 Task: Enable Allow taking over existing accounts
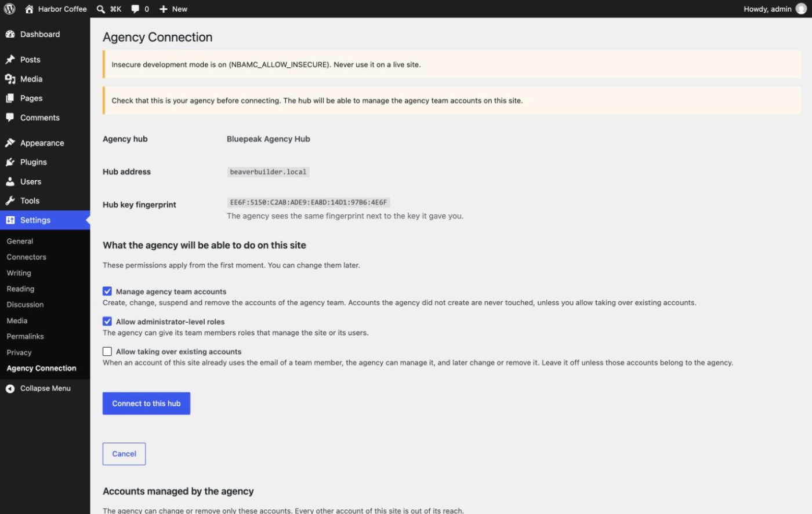107,352
